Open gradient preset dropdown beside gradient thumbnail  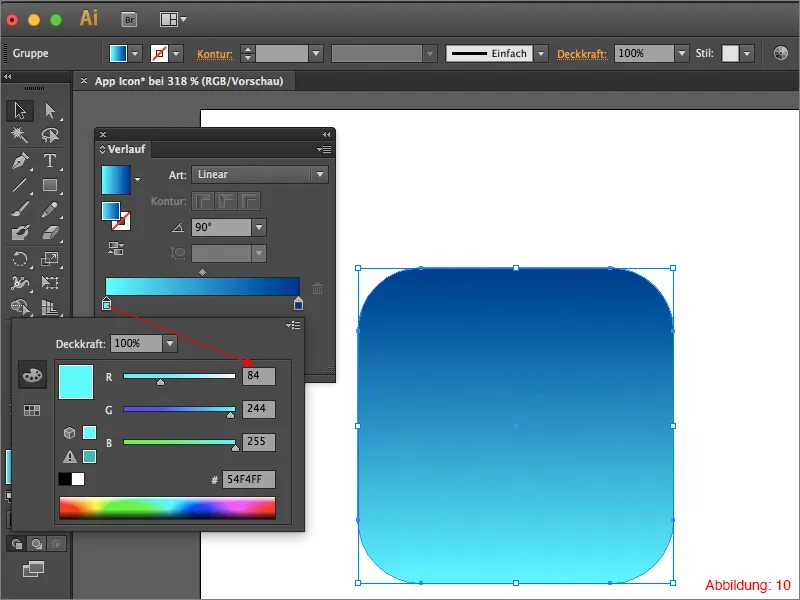pyautogui.click(x=137, y=180)
